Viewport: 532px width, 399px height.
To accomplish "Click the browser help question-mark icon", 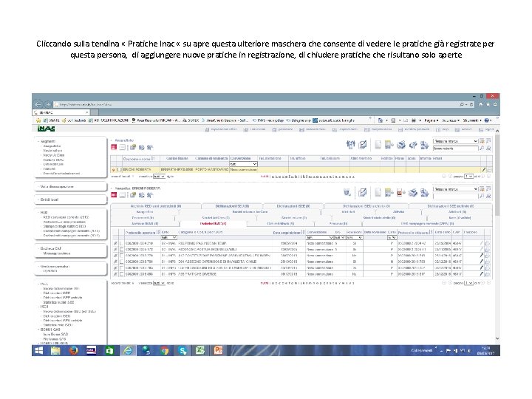I will click(486, 120).
